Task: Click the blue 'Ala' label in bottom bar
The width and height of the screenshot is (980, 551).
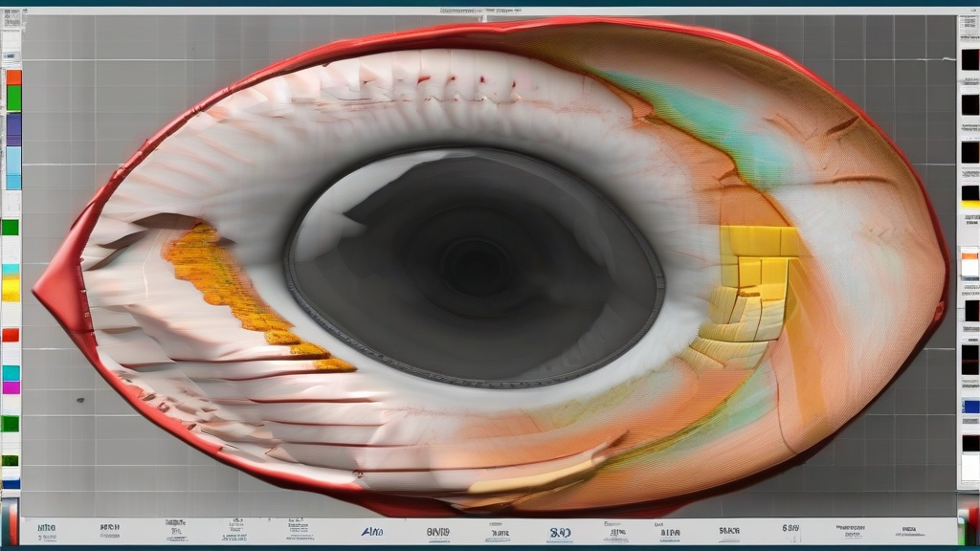Action: click(371, 532)
